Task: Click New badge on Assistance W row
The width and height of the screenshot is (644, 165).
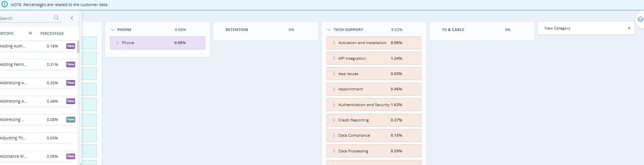Action: click(x=70, y=156)
